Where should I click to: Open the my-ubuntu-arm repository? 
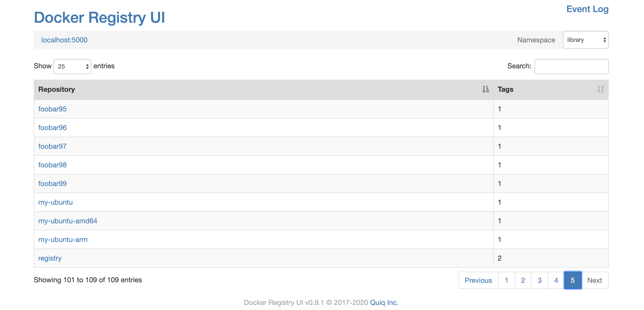(x=63, y=239)
